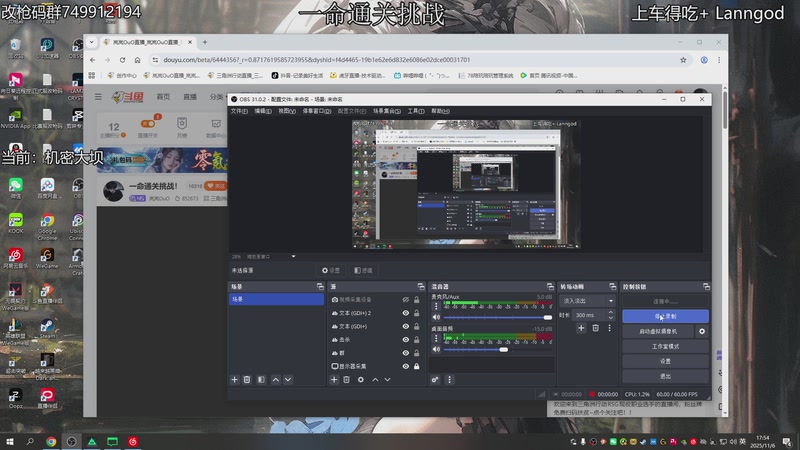The height and width of the screenshot is (450, 800).
Task: Open 桌面音频 channel three-dot menu
Action: tap(436, 339)
